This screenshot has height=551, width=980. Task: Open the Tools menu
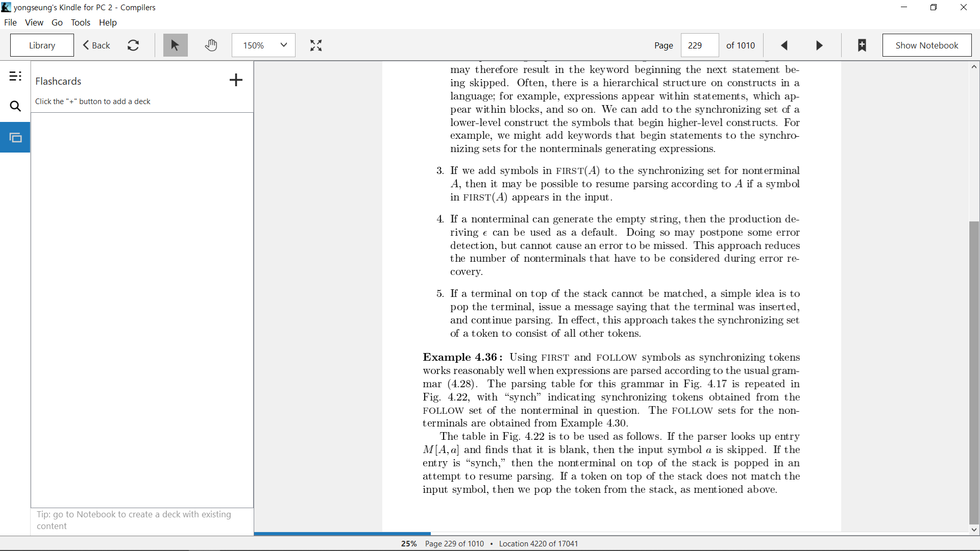[80, 22]
